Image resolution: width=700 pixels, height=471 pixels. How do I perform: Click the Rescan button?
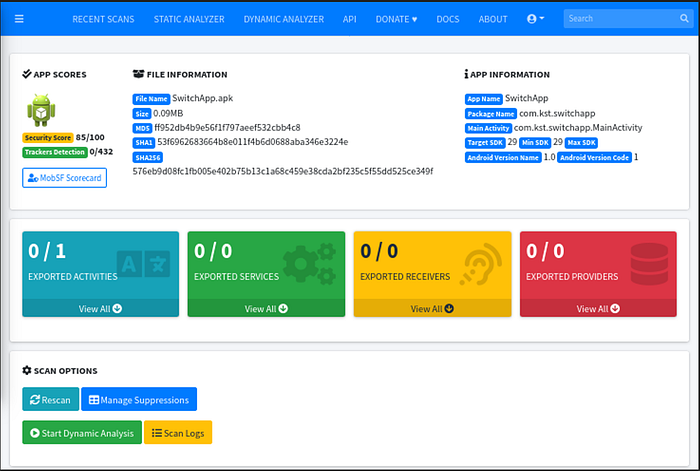tap(50, 399)
